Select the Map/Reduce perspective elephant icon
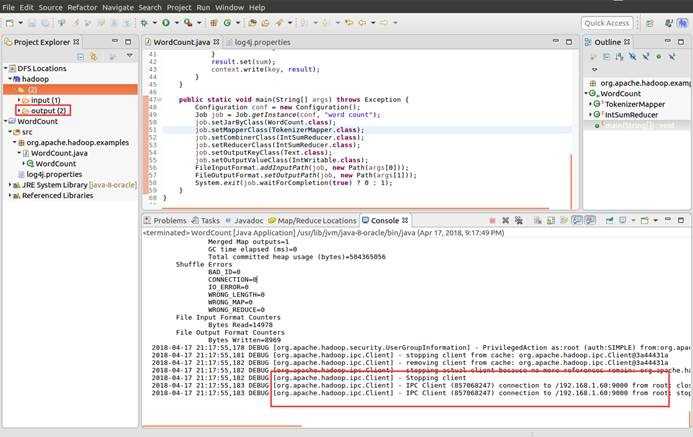Image resolution: width=693 pixels, height=437 pixels. click(683, 23)
